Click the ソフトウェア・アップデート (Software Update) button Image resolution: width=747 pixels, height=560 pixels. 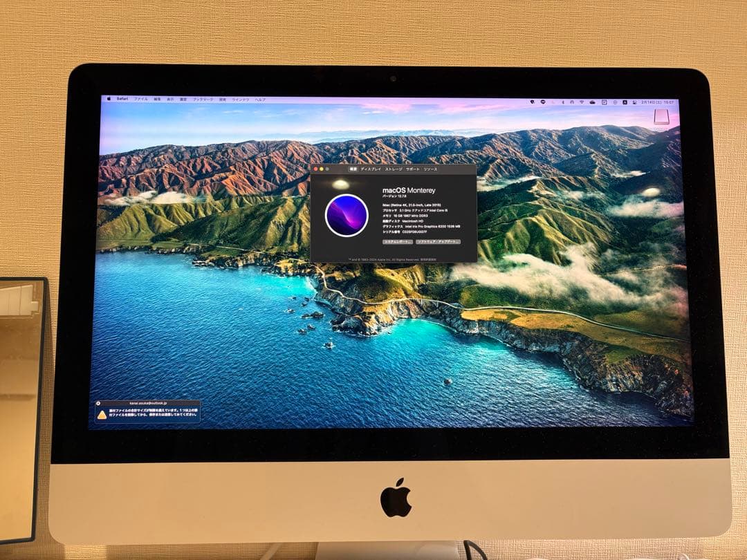[x=437, y=243]
